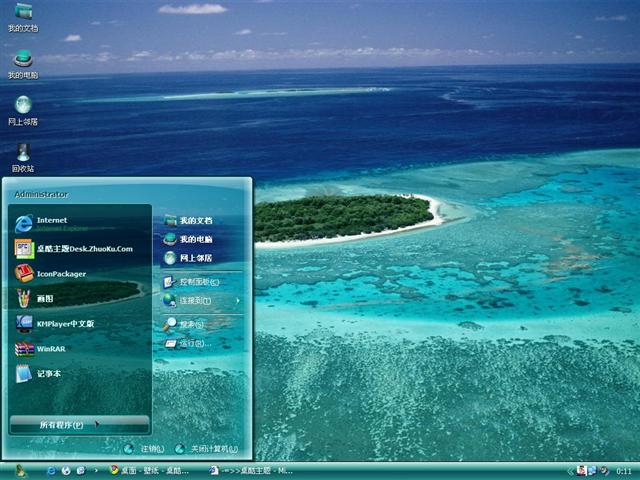
Task: Click 注销 (Log Off) button
Action: pyautogui.click(x=144, y=449)
